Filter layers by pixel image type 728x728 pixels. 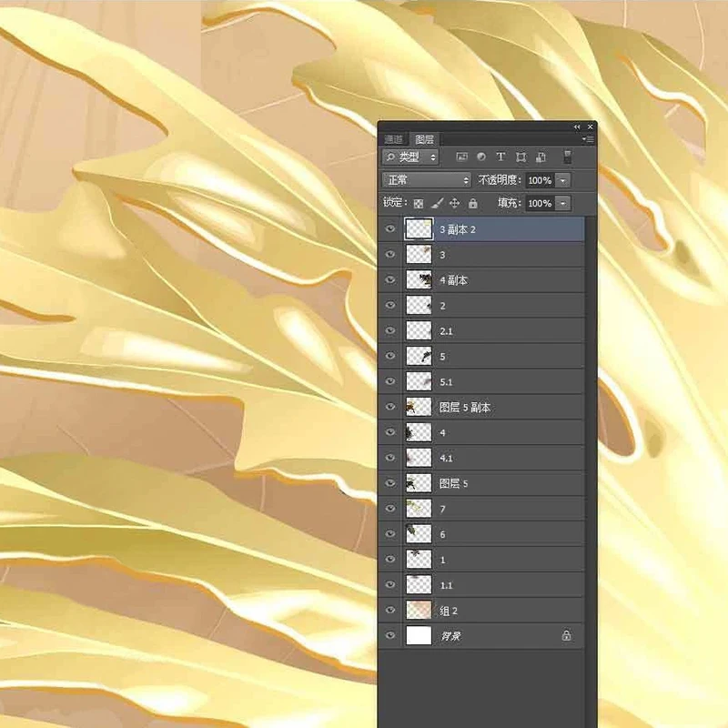461,157
